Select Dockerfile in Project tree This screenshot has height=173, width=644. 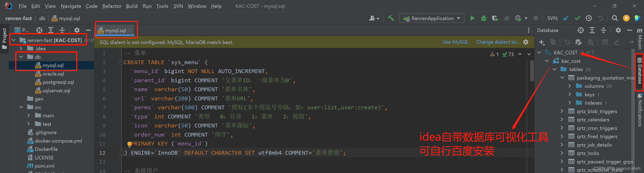coord(46,149)
